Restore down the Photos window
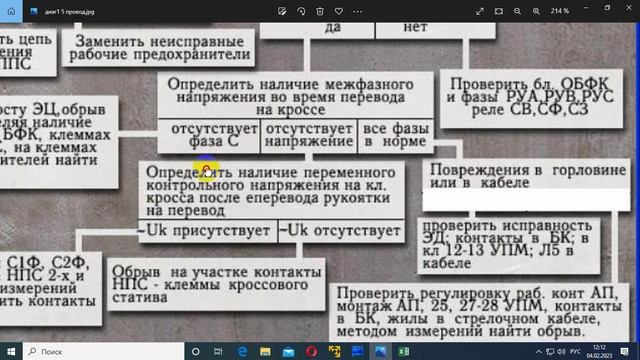640x360 pixels. tap(607, 8)
